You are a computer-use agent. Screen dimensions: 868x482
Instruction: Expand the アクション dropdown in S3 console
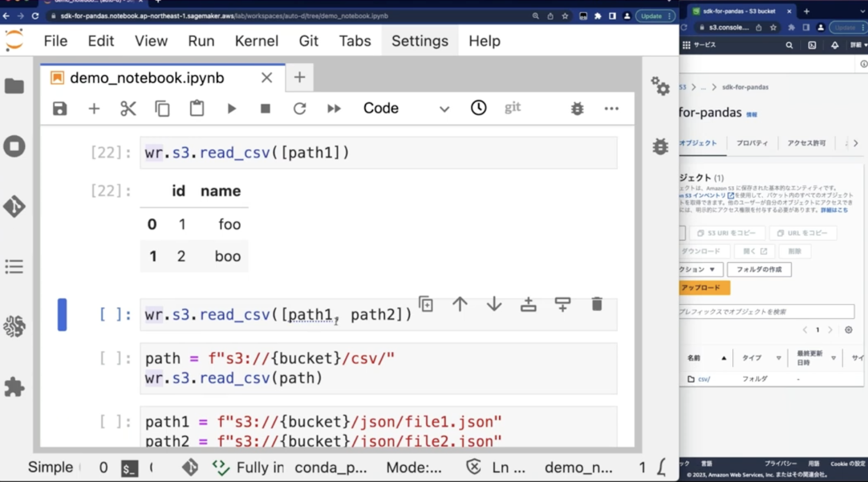click(700, 269)
